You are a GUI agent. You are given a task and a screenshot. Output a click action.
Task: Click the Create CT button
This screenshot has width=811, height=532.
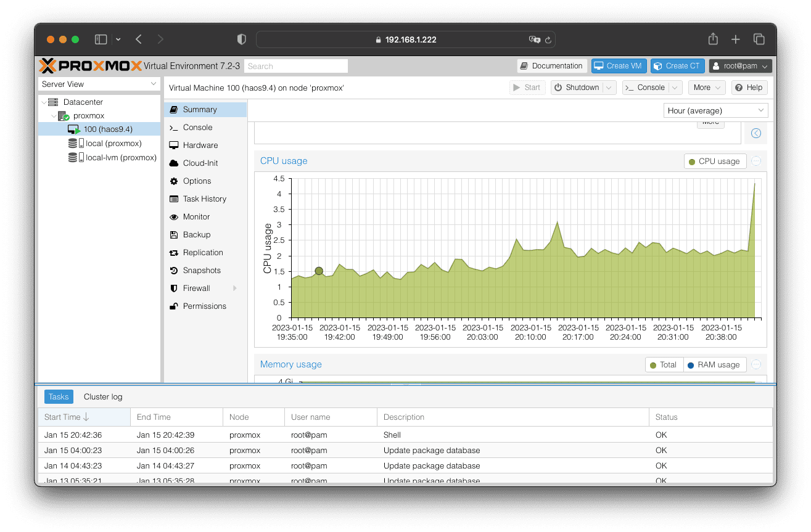point(677,66)
